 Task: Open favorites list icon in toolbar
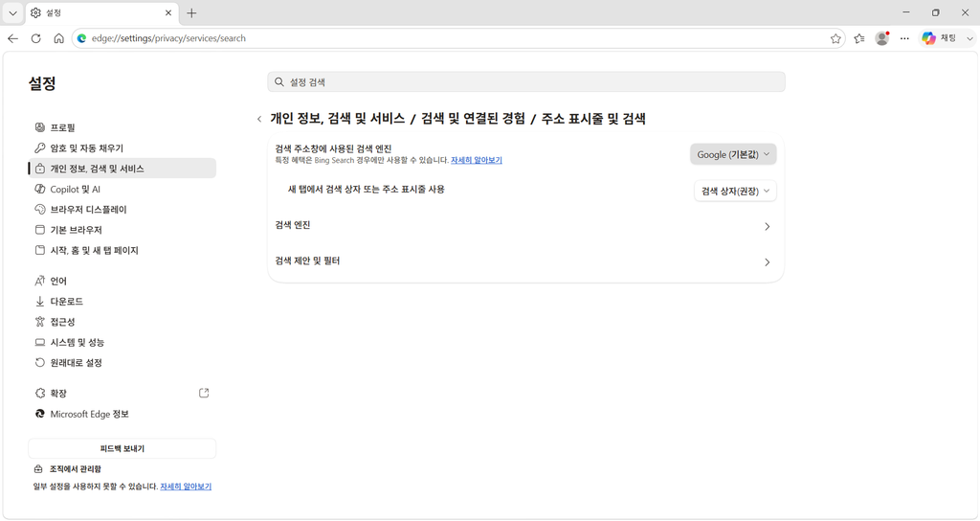(859, 38)
